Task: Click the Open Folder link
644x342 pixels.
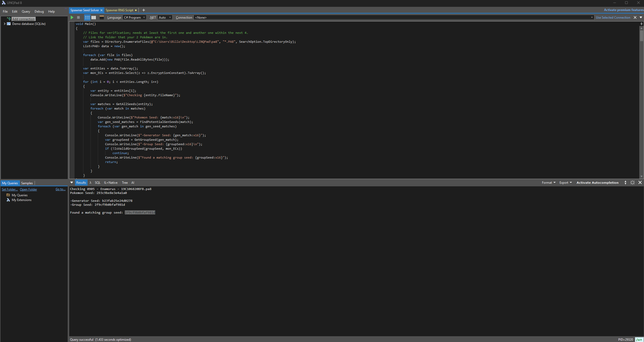Action: [28, 189]
